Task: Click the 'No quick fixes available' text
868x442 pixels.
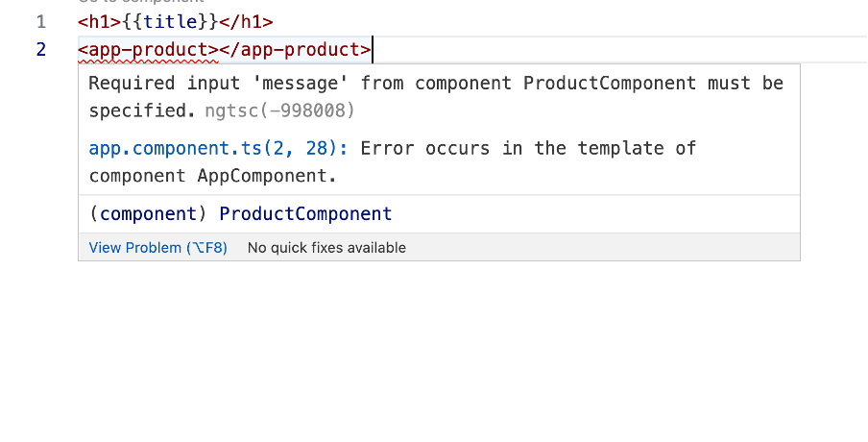Action: 326,248
